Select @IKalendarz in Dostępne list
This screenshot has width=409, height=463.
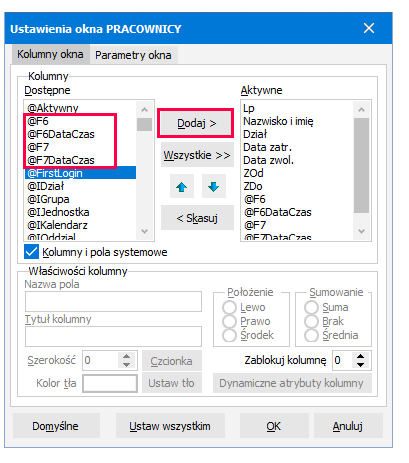pyautogui.click(x=80, y=225)
